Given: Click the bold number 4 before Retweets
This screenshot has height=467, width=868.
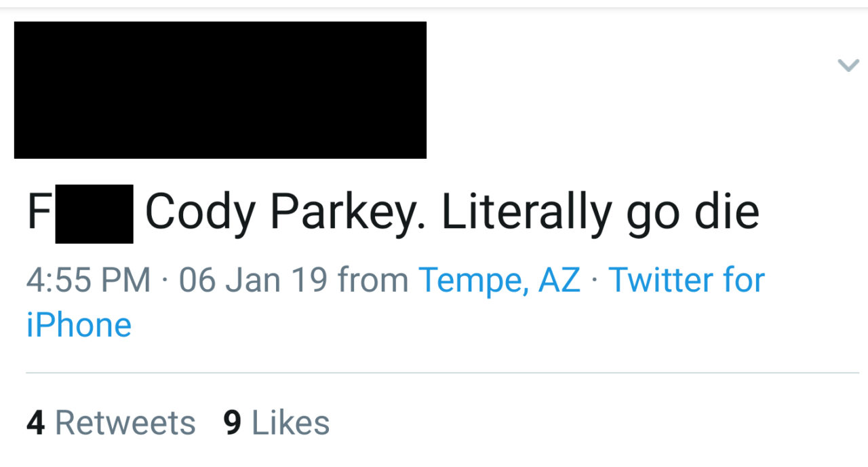Looking at the screenshot, I should click(x=36, y=422).
